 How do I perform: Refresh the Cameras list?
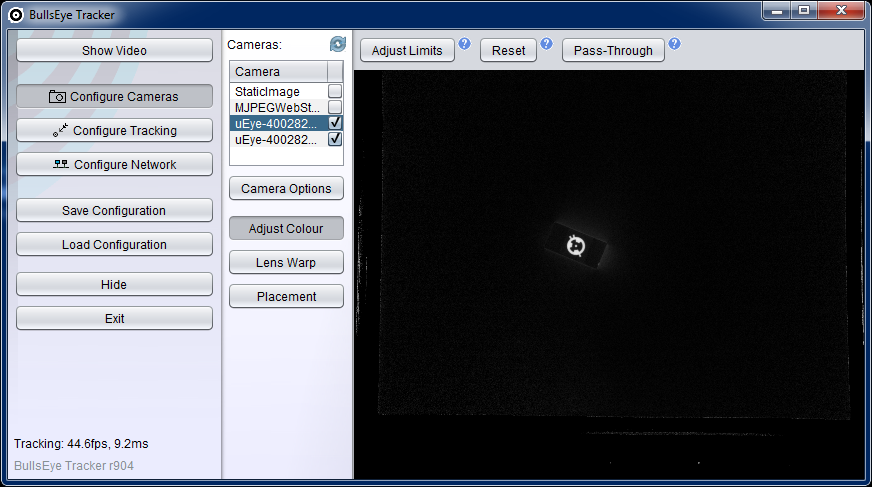point(338,44)
